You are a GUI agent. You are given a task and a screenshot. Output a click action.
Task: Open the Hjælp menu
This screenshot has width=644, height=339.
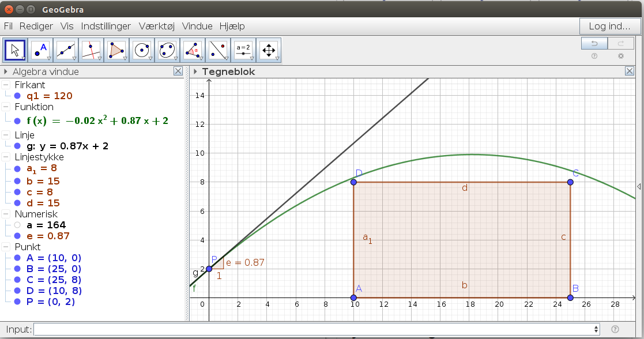(232, 27)
